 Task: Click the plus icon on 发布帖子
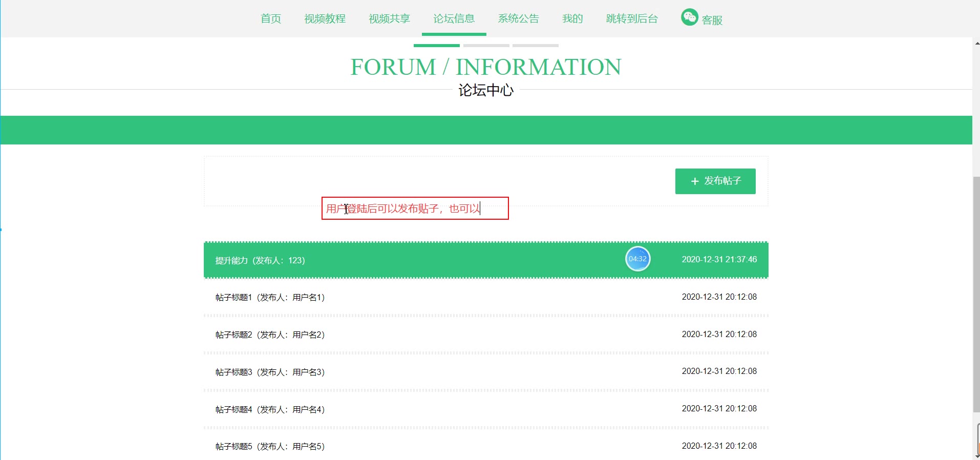pyautogui.click(x=695, y=181)
